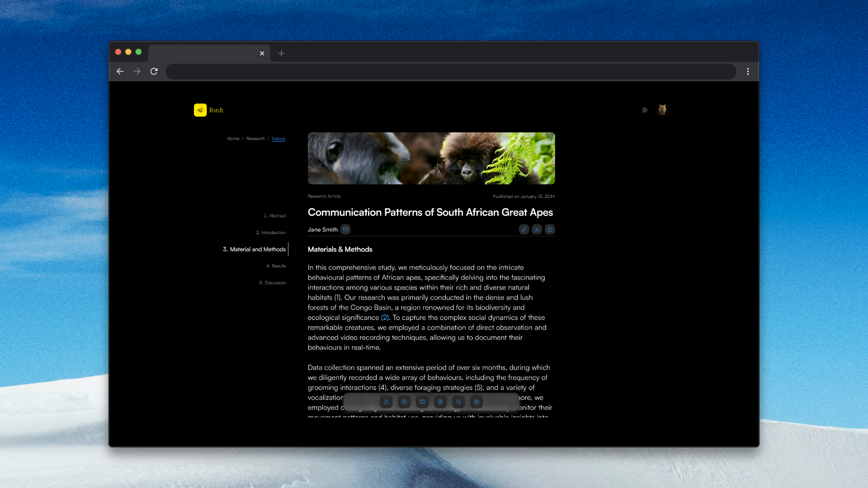
Task: Email author Jane Smith via envelope icon
Action: 345,230
